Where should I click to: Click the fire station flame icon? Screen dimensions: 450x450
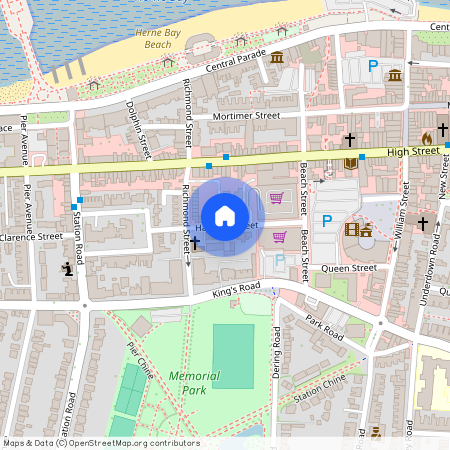click(x=427, y=138)
